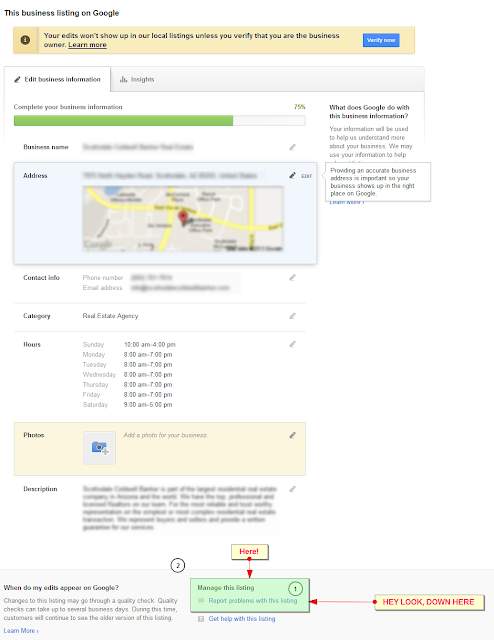Click the EDIT label beside Address
The height and width of the screenshot is (640, 494).
click(307, 176)
